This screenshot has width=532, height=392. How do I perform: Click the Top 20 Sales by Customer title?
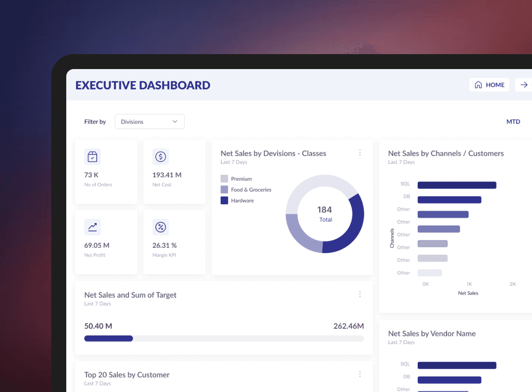(127, 375)
